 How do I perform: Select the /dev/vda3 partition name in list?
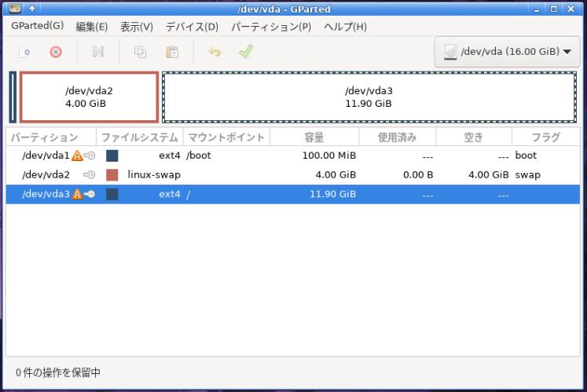(x=46, y=194)
